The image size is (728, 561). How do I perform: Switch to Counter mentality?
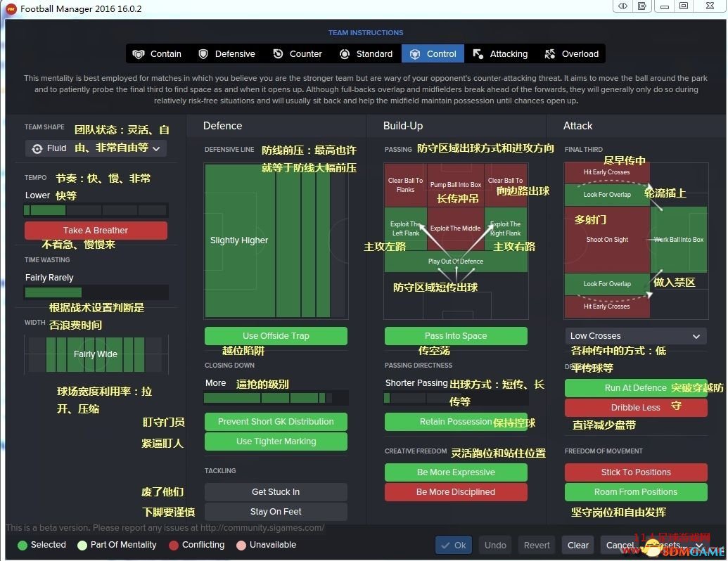point(298,54)
